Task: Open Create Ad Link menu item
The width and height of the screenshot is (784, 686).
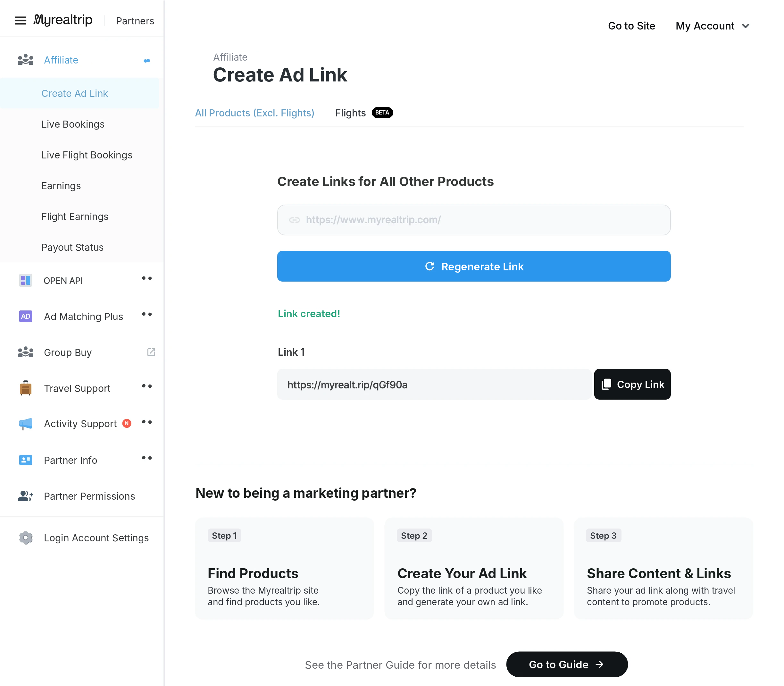Action: [x=79, y=93]
